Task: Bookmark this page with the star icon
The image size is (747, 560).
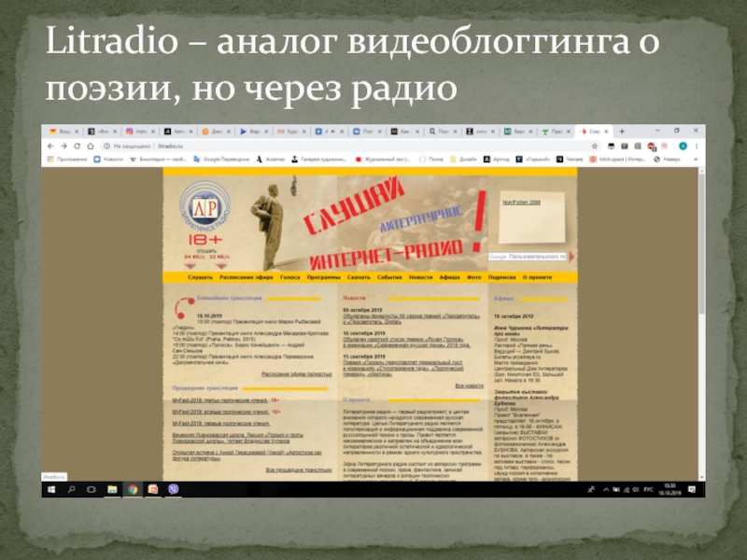Action: [595, 147]
